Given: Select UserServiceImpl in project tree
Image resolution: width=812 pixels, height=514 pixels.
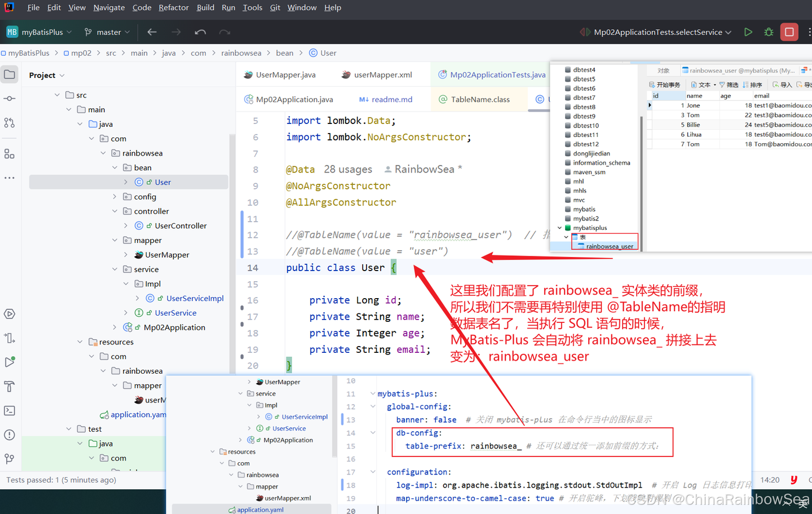Looking at the screenshot, I should coord(195,298).
